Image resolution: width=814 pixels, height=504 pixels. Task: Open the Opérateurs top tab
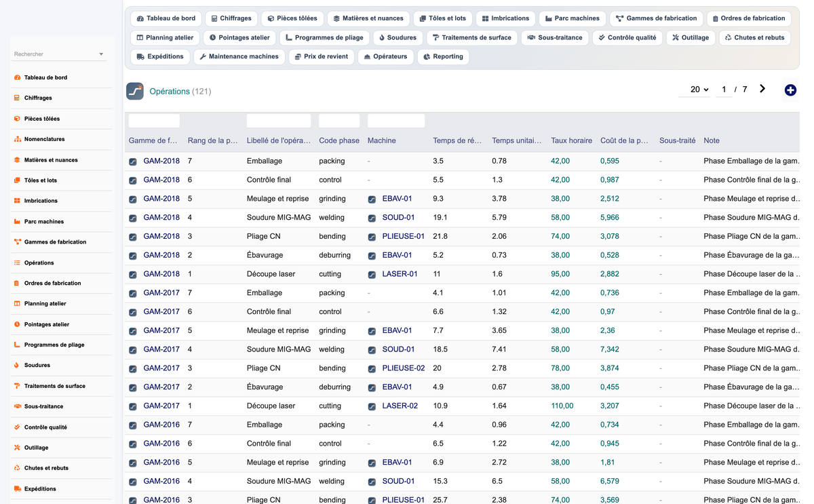click(385, 56)
